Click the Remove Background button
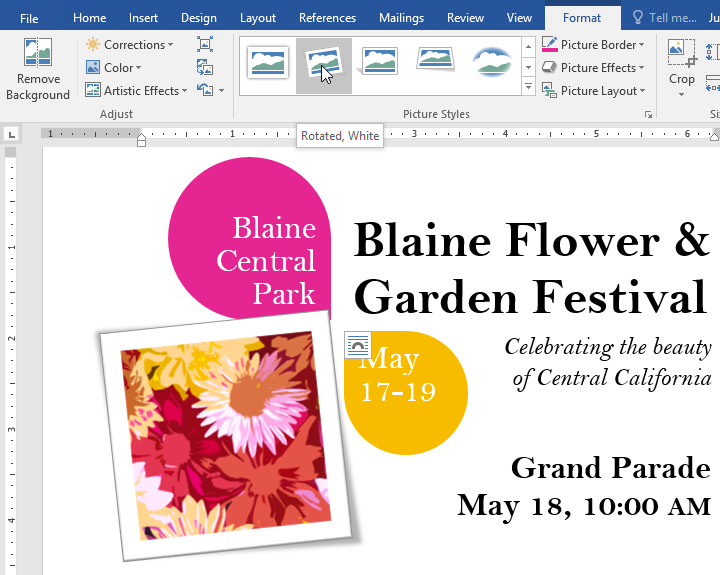 click(37, 70)
